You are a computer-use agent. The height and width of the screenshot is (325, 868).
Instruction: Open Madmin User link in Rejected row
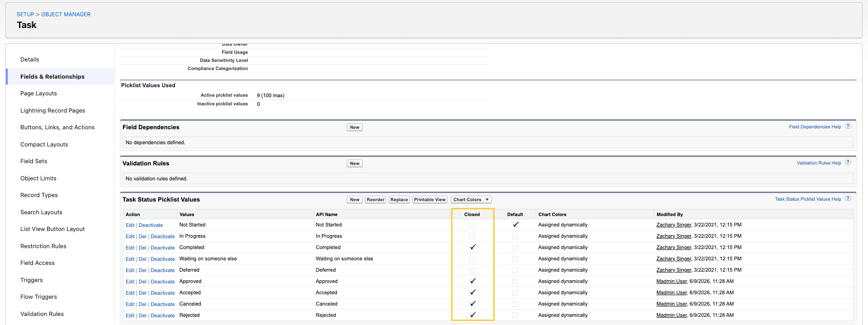[x=671, y=315]
